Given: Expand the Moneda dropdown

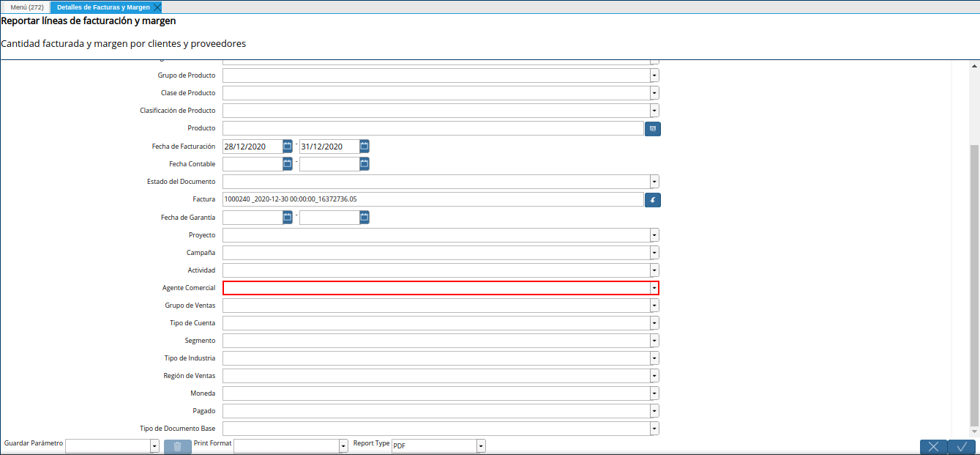Looking at the screenshot, I should click(654, 393).
